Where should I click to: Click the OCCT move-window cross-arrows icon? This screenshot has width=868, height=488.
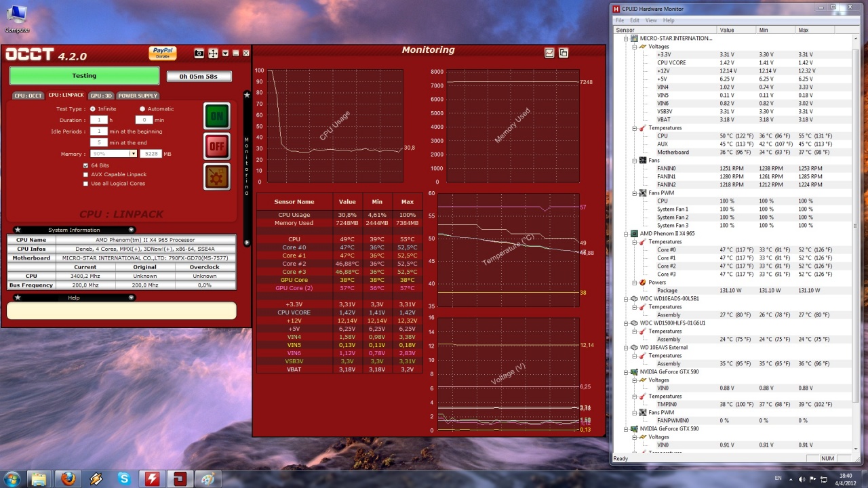coord(212,54)
